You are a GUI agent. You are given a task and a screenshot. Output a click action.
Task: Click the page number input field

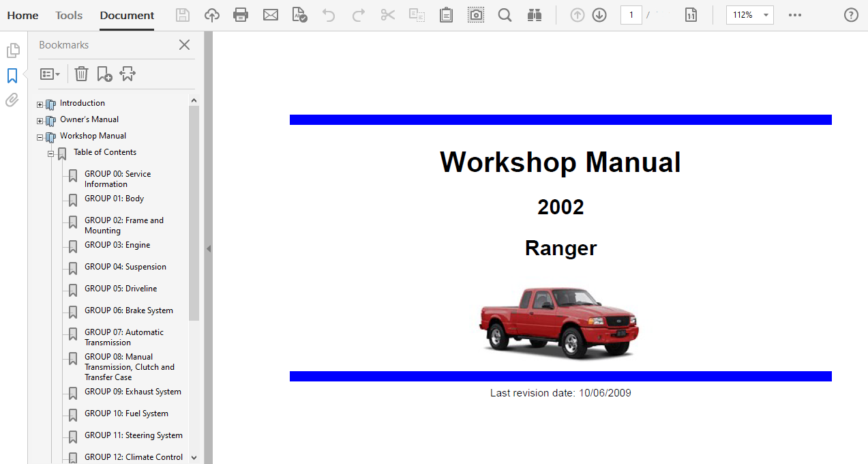631,15
